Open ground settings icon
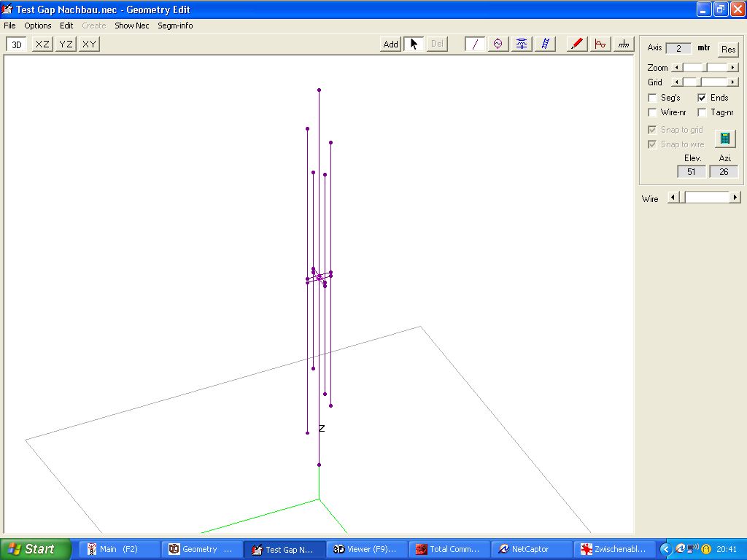The width and height of the screenshot is (747, 560). tap(624, 44)
